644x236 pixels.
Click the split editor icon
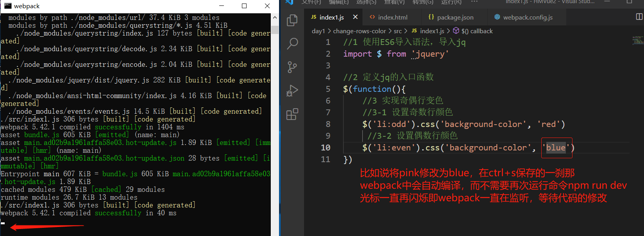pyautogui.click(x=639, y=16)
